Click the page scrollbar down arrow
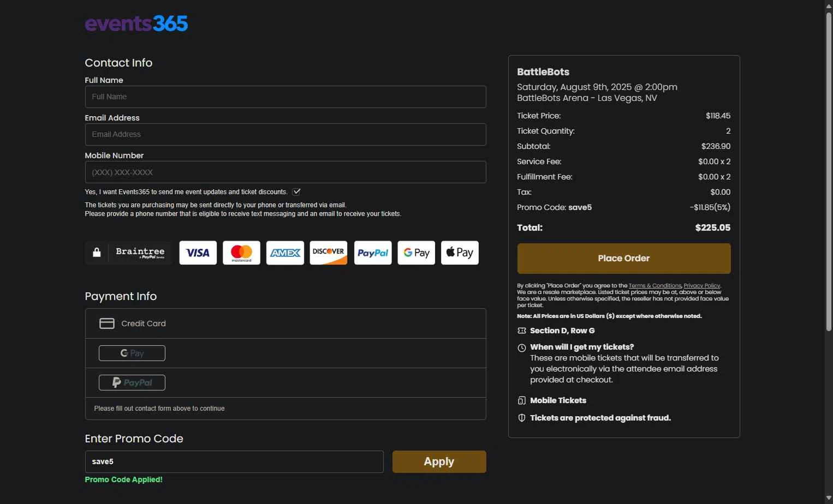This screenshot has width=833, height=504. coord(829,498)
